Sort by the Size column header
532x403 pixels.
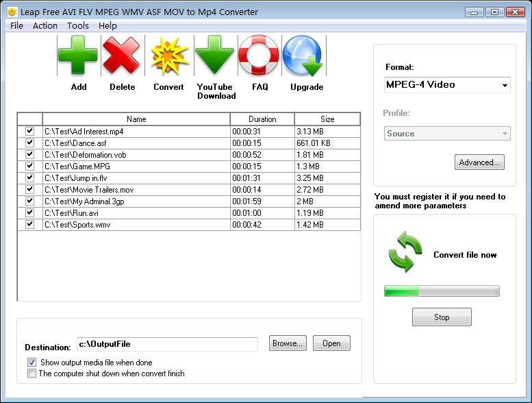327,119
